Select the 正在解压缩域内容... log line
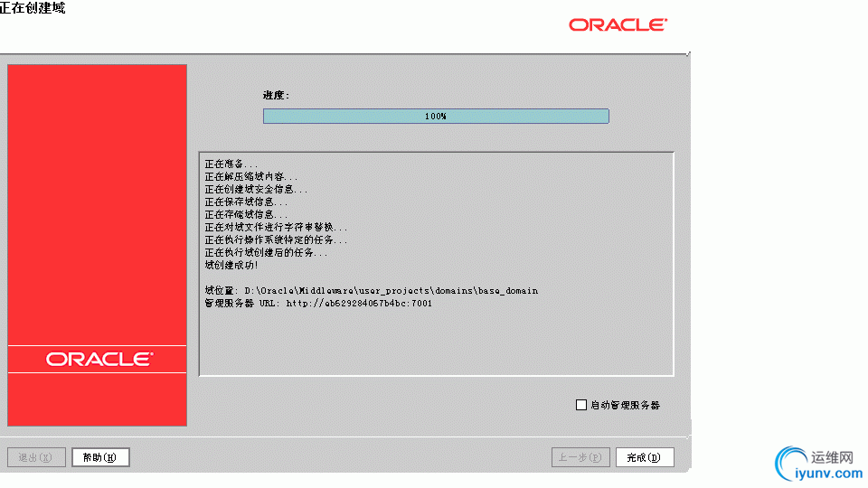 [x=250, y=176]
